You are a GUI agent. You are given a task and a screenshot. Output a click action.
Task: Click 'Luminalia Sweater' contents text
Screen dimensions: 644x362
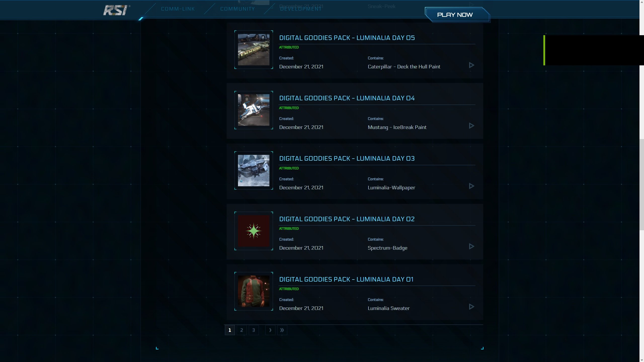(389, 308)
